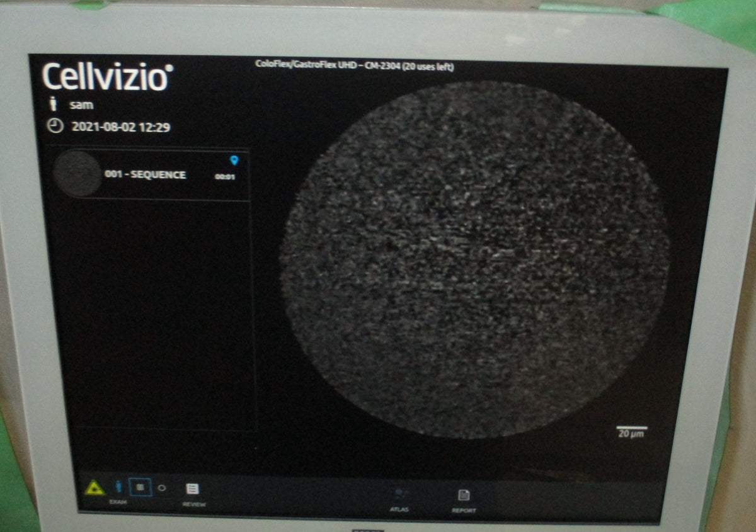Select the blue patient figure icon
Image resolution: width=756 pixels, height=532 pixels.
(x=118, y=487)
